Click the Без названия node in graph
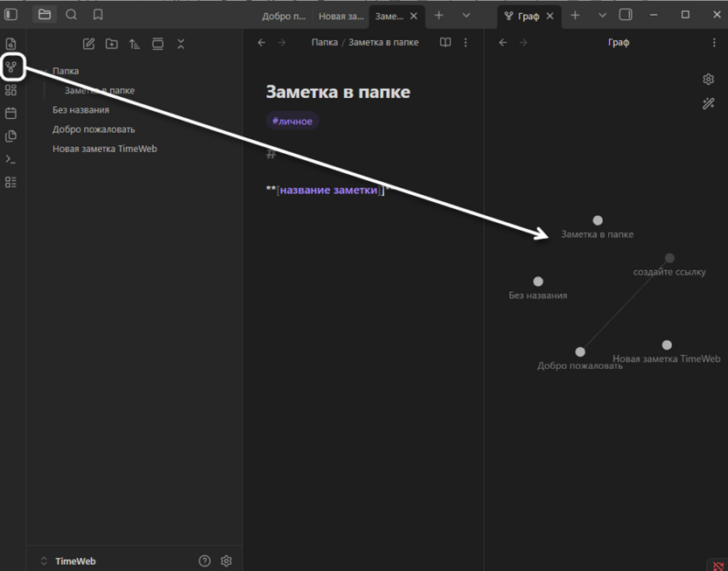This screenshot has height=571, width=728. [x=538, y=282]
